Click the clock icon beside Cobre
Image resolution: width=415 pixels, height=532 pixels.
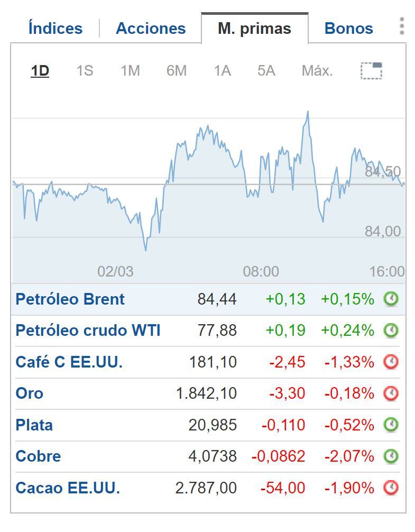tap(391, 456)
